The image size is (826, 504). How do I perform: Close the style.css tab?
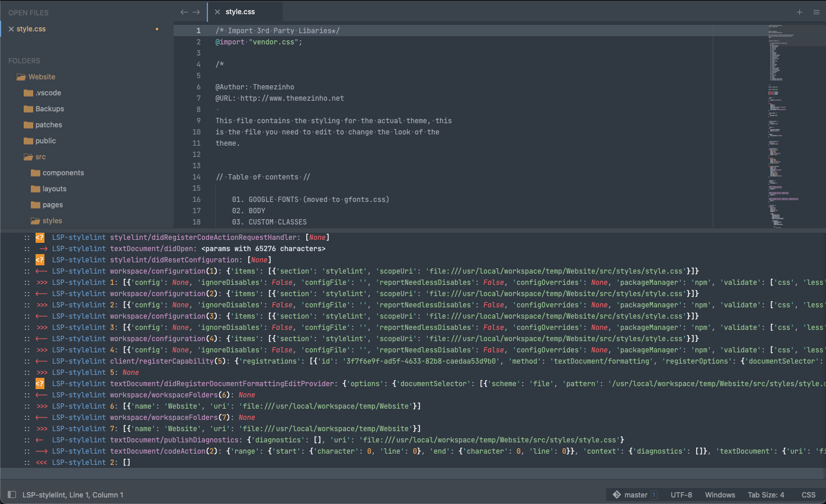(217, 12)
